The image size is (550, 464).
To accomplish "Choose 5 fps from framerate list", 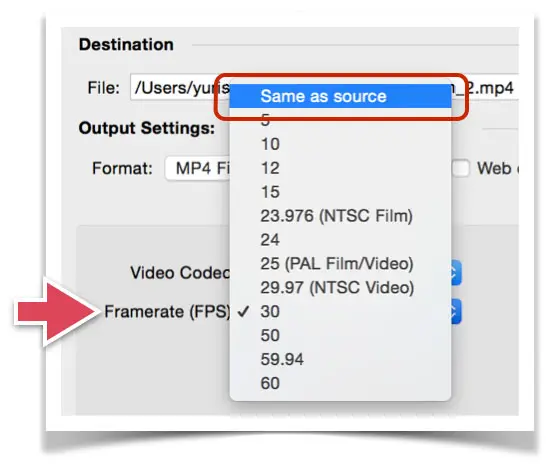I will coord(340,120).
